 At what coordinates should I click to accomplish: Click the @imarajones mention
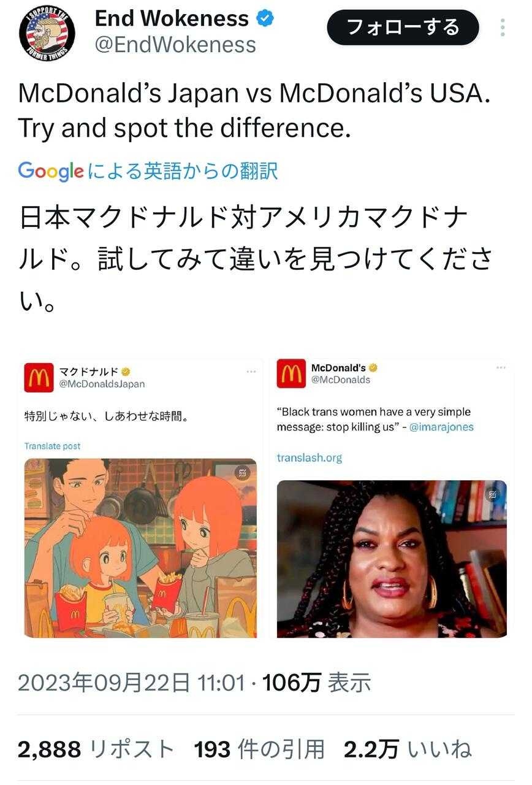pos(441,427)
